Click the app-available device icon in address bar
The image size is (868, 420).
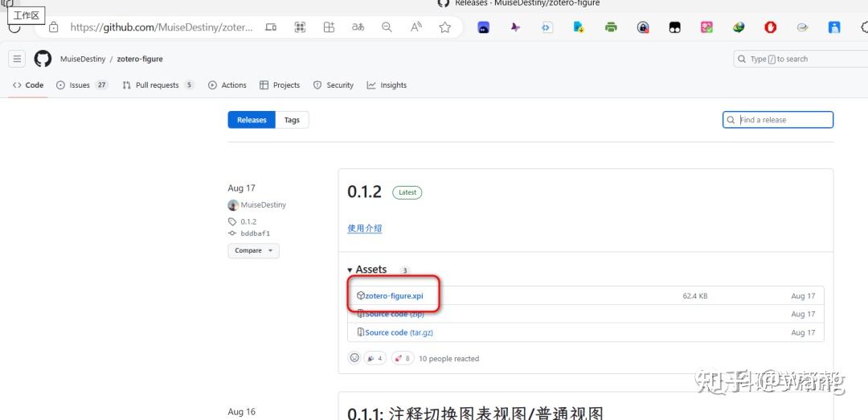click(271, 27)
